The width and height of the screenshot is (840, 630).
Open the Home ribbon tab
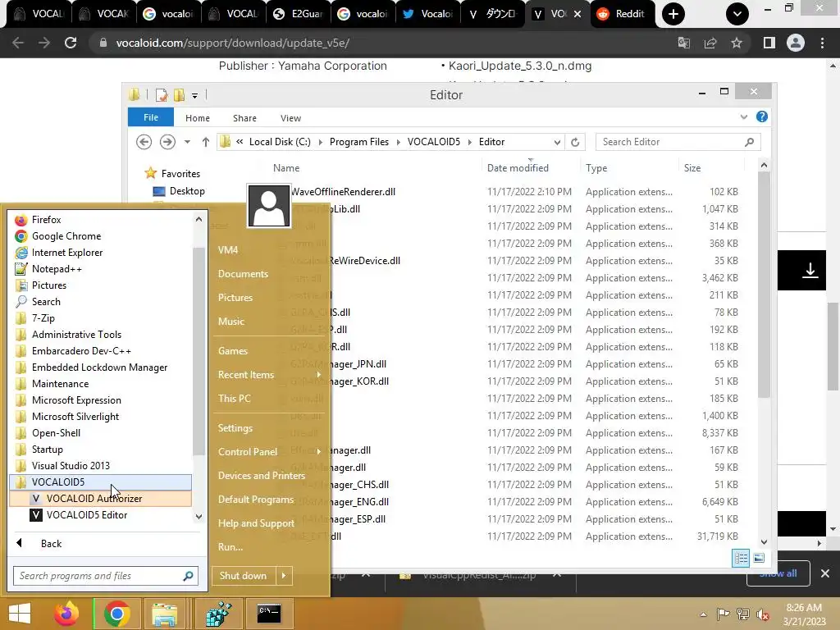click(x=198, y=118)
